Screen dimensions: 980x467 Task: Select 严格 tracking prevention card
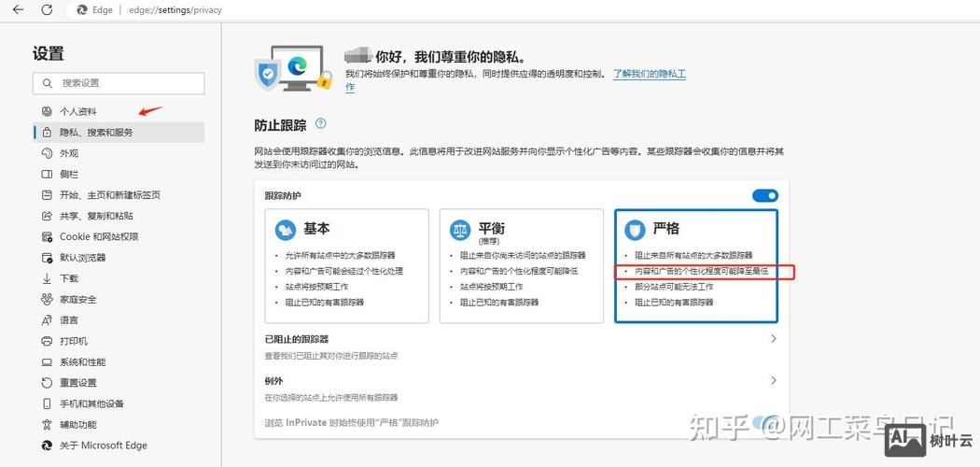[696, 265]
